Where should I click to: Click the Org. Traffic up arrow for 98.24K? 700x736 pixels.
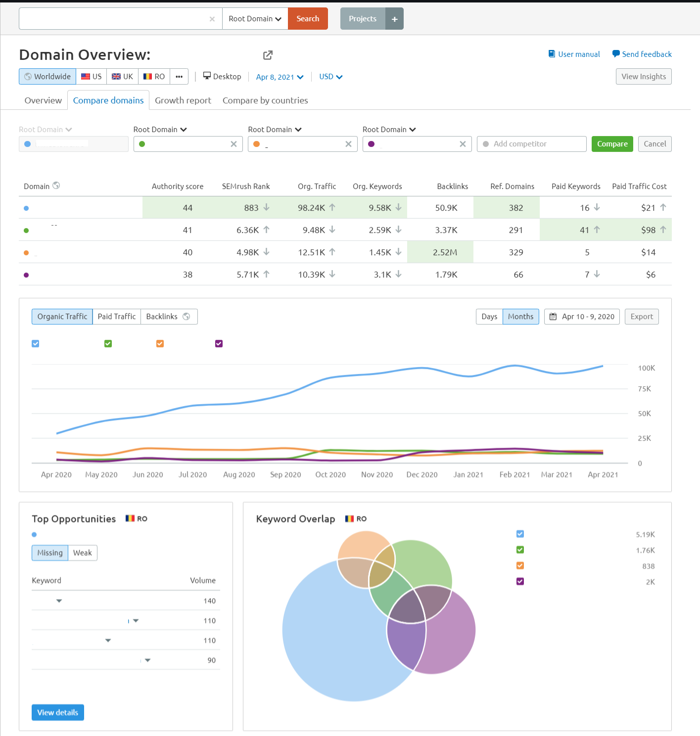point(332,207)
